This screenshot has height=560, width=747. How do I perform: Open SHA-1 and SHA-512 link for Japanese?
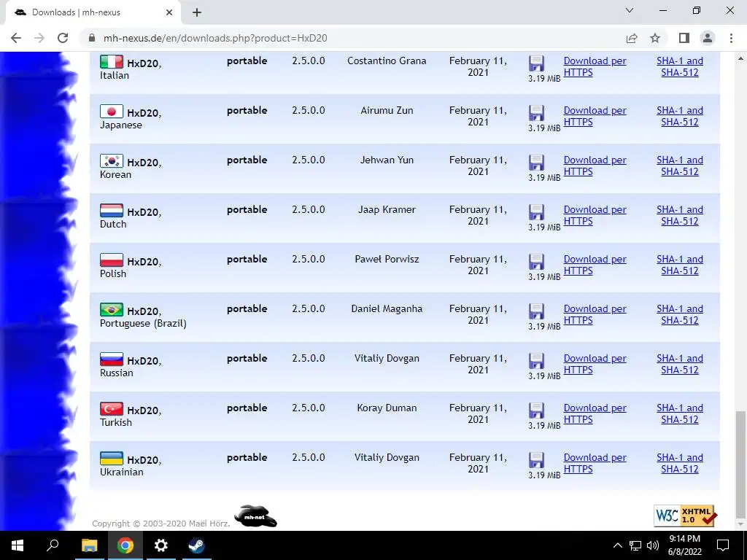[x=680, y=116]
